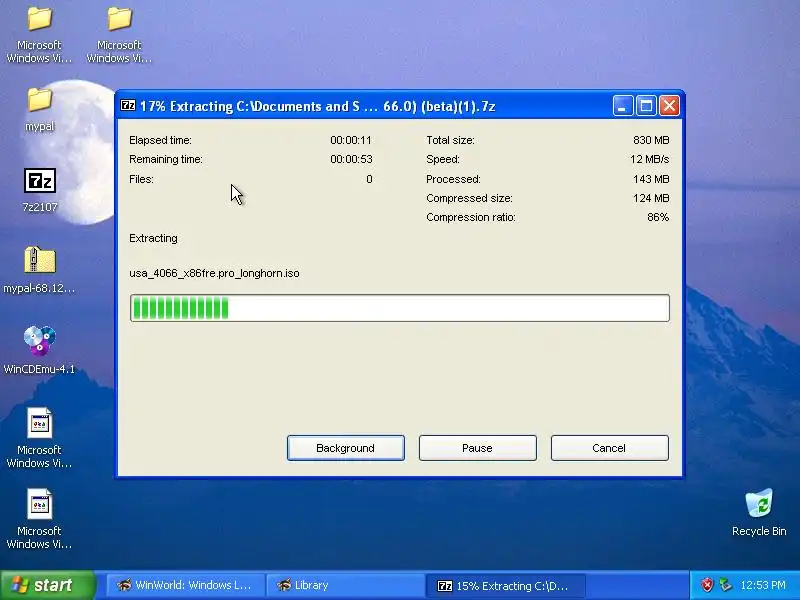Pause the extraction
800x600 pixels.
tap(478, 448)
